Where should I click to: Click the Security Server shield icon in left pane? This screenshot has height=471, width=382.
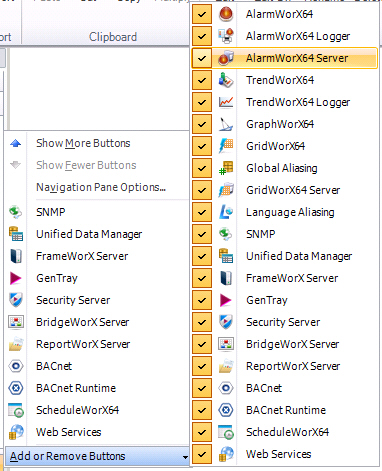click(16, 300)
